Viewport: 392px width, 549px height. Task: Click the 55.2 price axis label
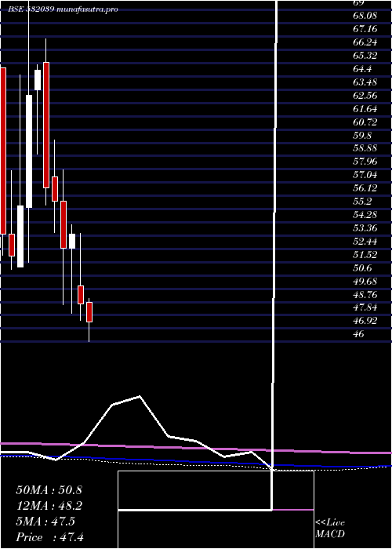pos(362,202)
